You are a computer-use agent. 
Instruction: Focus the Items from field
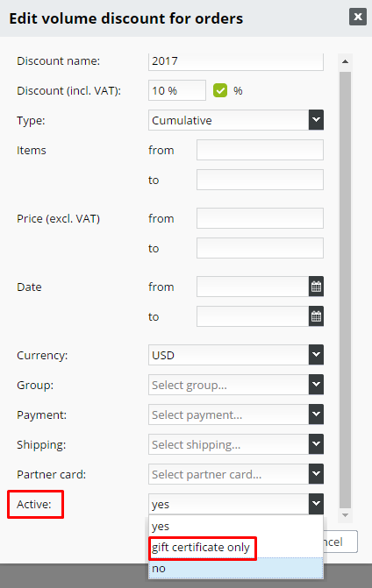(x=260, y=150)
